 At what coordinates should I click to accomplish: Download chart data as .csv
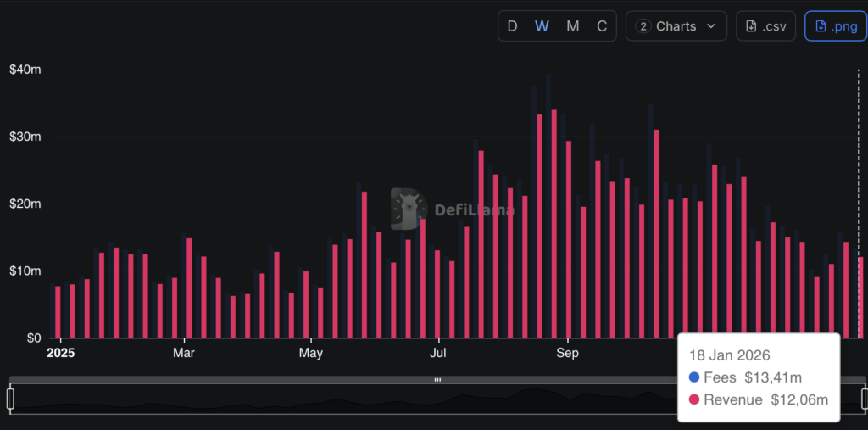pyautogui.click(x=765, y=26)
